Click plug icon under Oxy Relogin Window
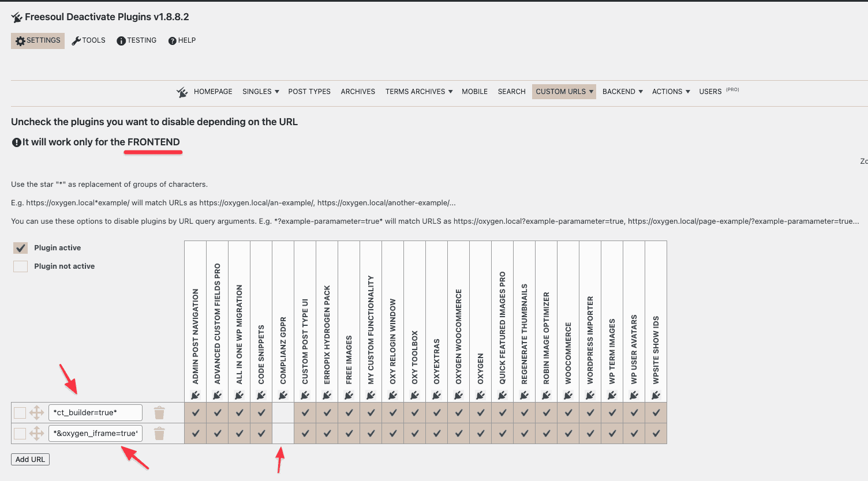The height and width of the screenshot is (481, 868). tap(393, 395)
